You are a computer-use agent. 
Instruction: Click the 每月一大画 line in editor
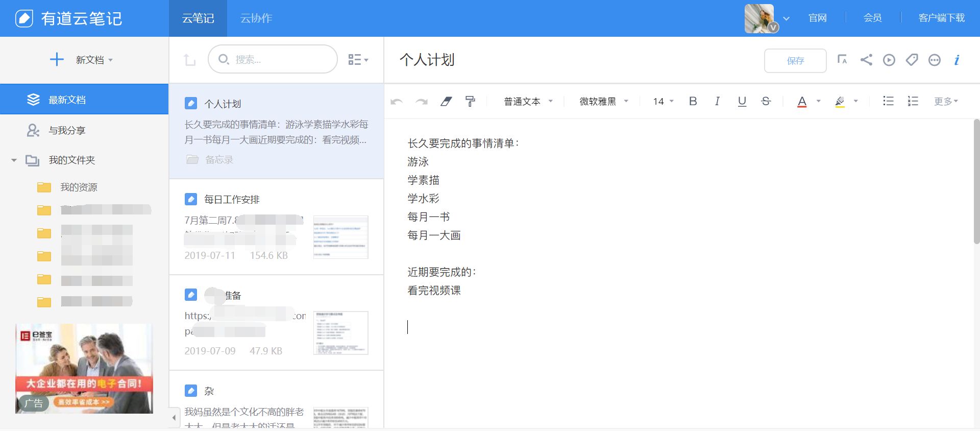click(434, 235)
